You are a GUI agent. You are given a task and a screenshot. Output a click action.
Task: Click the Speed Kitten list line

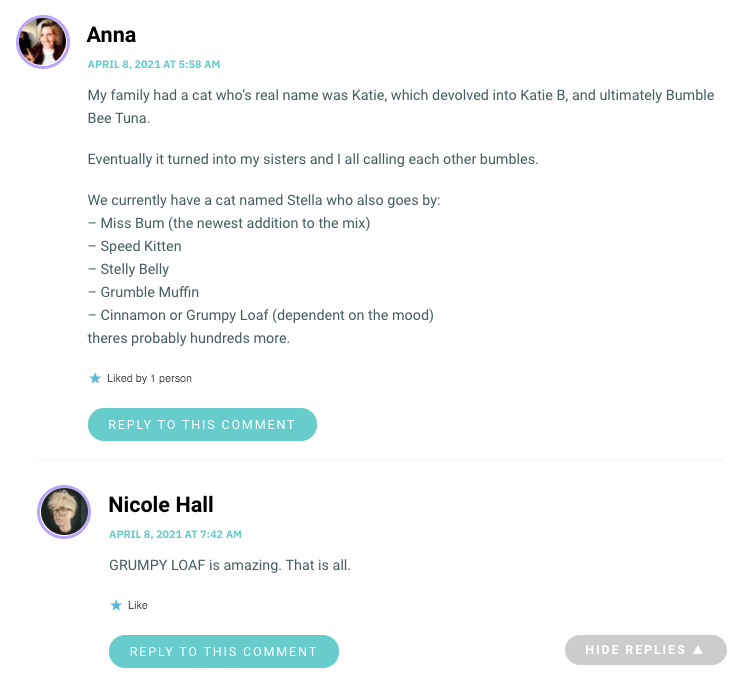(135, 246)
